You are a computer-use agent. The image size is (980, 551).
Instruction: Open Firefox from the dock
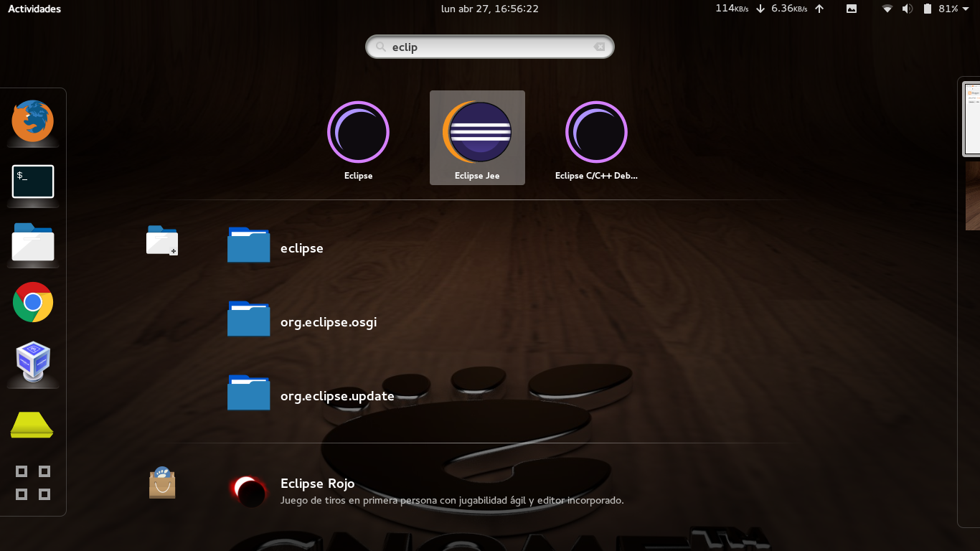pyautogui.click(x=33, y=121)
